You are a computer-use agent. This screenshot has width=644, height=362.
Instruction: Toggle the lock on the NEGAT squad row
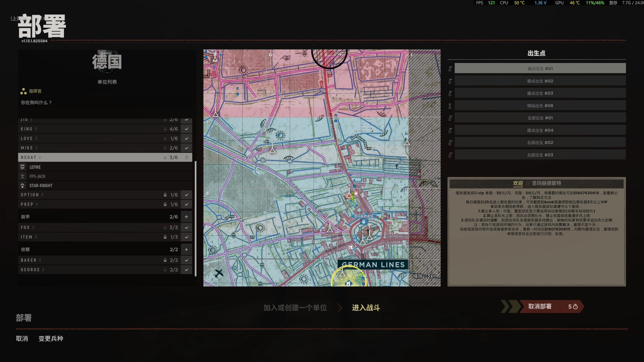point(165,157)
